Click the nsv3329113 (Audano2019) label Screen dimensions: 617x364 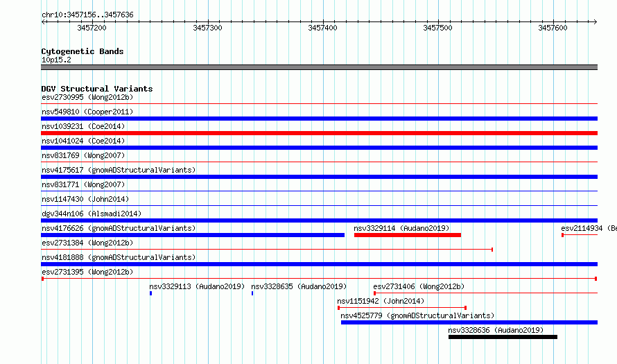tap(197, 286)
